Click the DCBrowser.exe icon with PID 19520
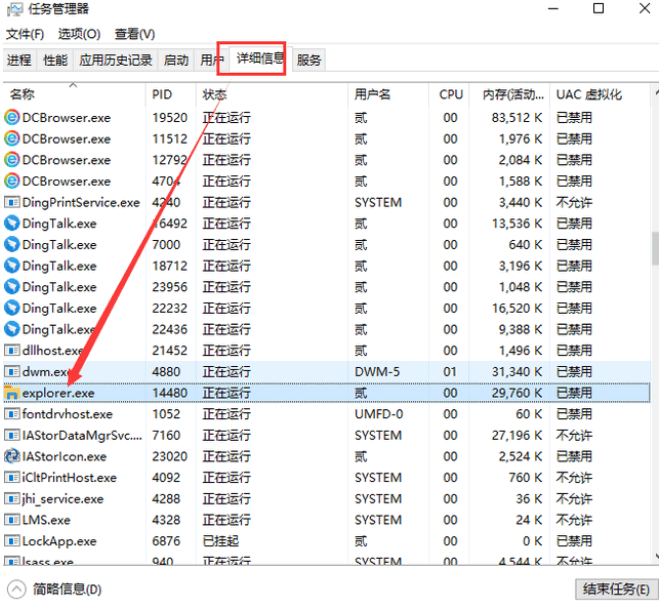The height and width of the screenshot is (603, 662). [12, 117]
